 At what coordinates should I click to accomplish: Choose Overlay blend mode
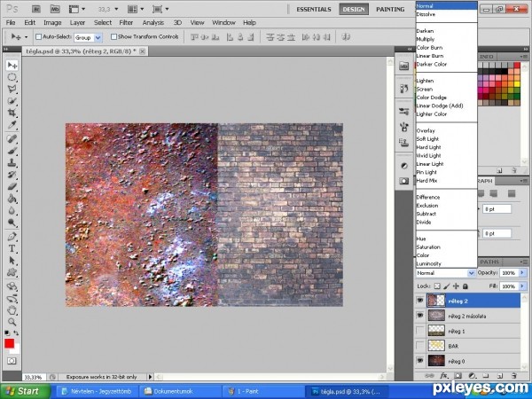point(426,130)
